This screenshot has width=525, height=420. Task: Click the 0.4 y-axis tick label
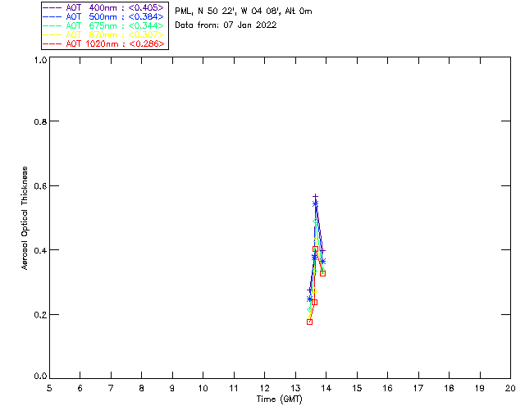click(x=40, y=250)
